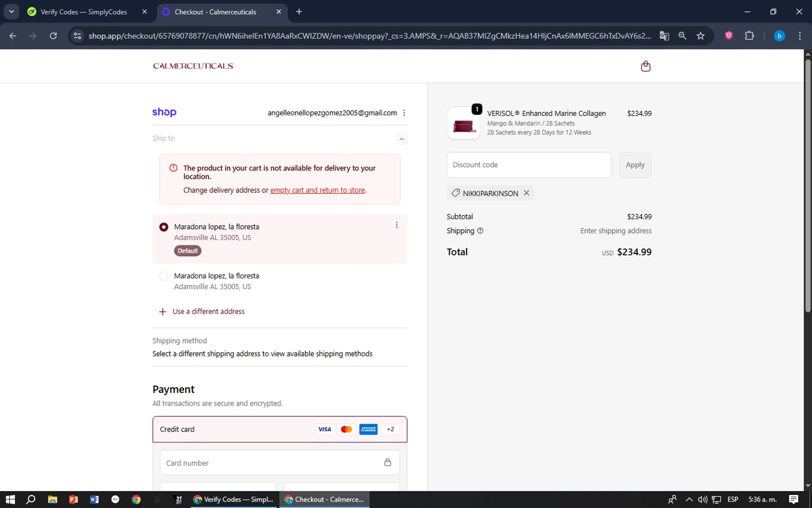Close the Verify Codes SimplyCodes tab
This screenshot has width=812, height=508.
[145, 12]
